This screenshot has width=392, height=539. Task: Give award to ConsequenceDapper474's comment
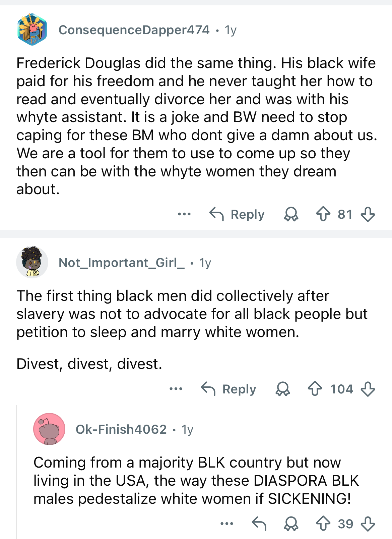tap(291, 214)
